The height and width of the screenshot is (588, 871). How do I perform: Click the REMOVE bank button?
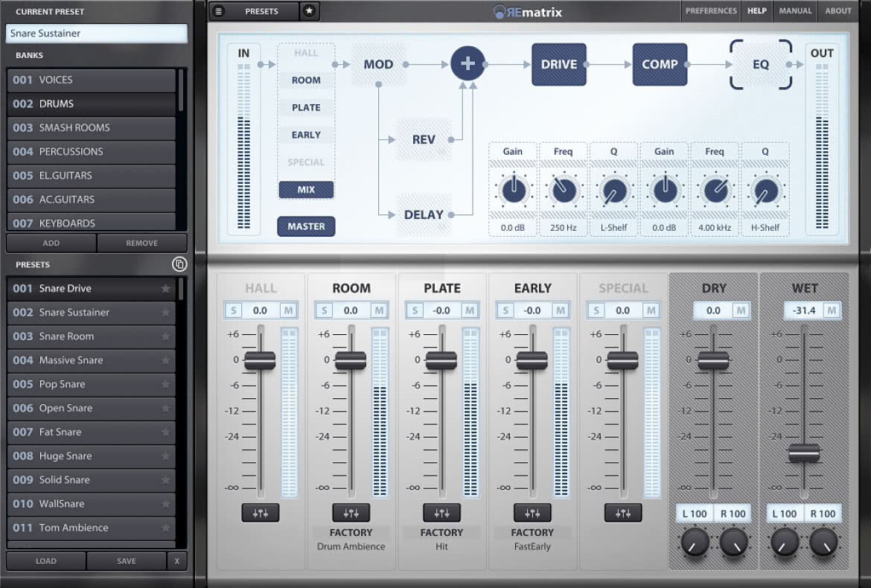point(141,243)
